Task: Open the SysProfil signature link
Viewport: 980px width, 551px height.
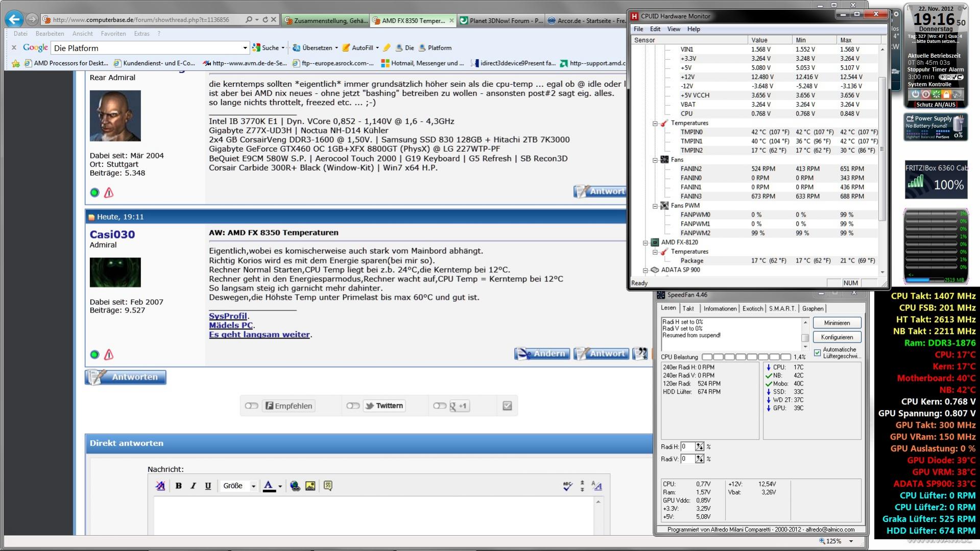Action: tap(228, 316)
